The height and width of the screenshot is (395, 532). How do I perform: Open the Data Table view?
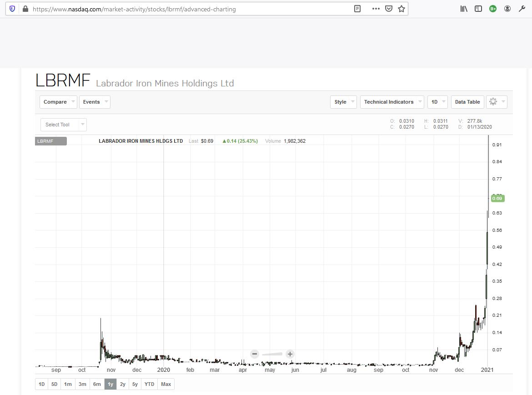(x=467, y=102)
